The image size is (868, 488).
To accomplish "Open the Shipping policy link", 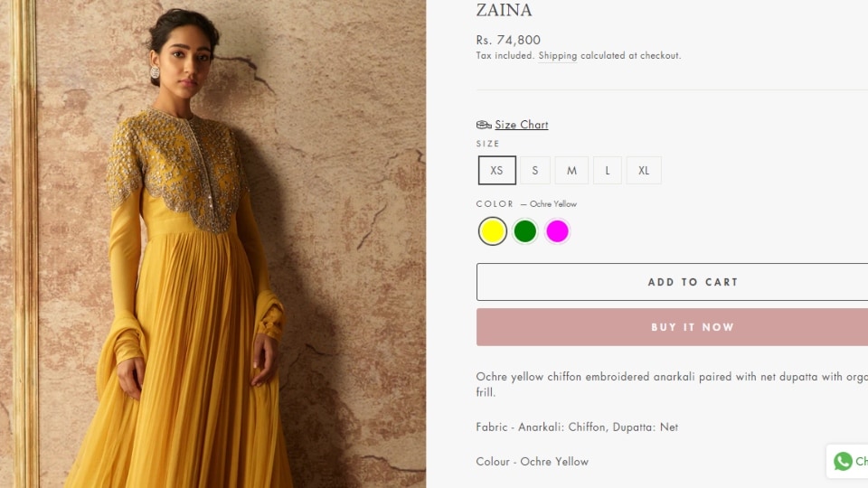I will tap(558, 55).
